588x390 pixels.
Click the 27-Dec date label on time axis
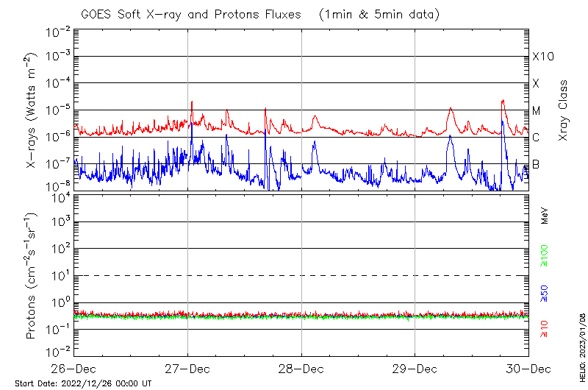187,368
